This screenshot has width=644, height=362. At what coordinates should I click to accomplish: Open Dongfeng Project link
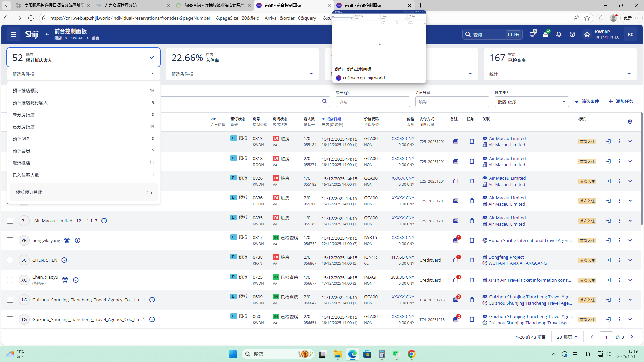506,257
